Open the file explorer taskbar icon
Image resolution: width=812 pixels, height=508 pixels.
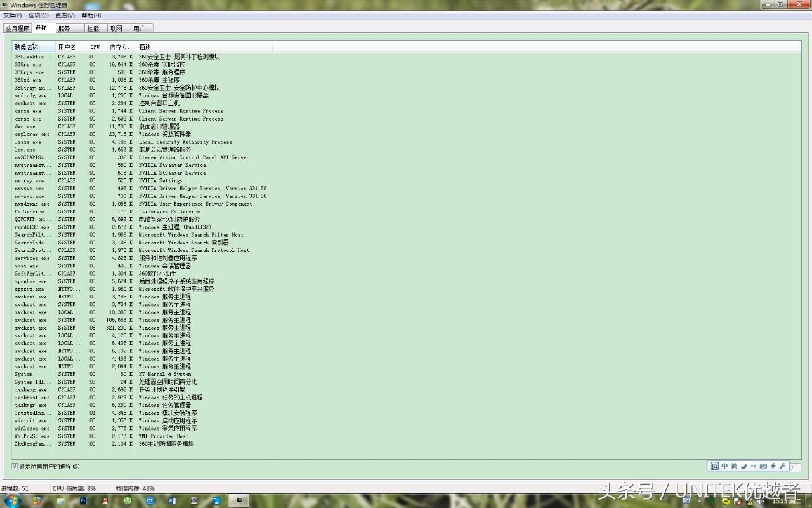pos(60,500)
